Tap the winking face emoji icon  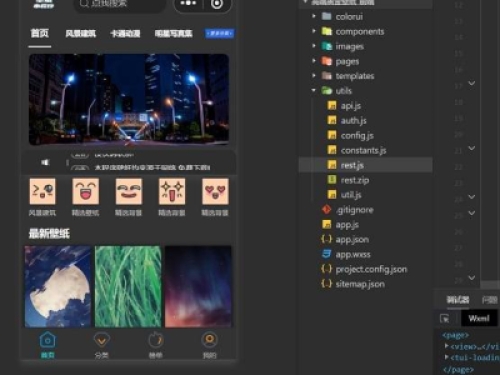[43, 191]
